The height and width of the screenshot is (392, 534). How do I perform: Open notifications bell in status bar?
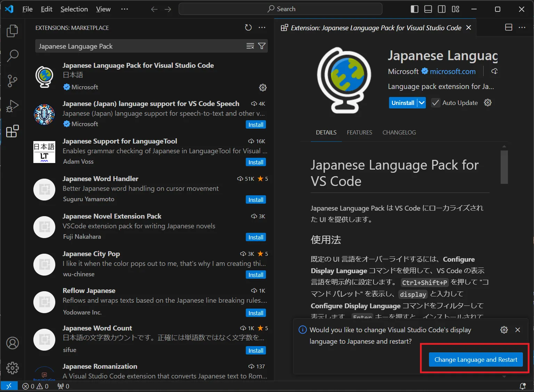523,386
